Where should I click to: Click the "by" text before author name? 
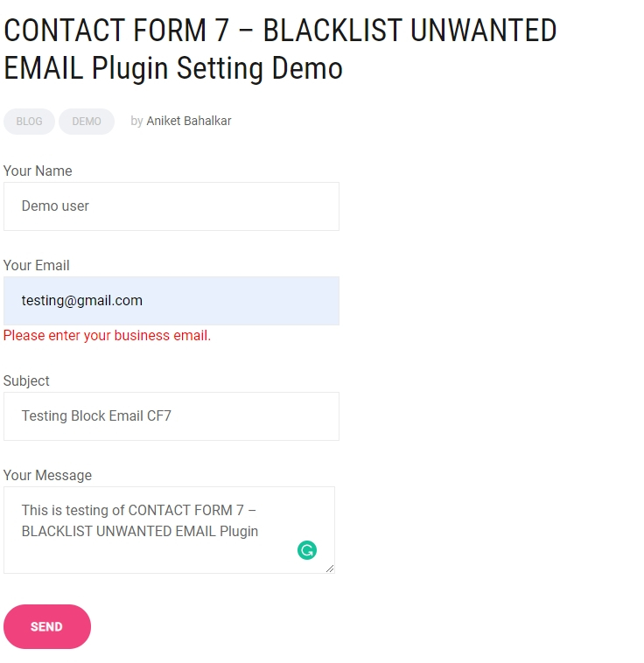[x=136, y=122]
